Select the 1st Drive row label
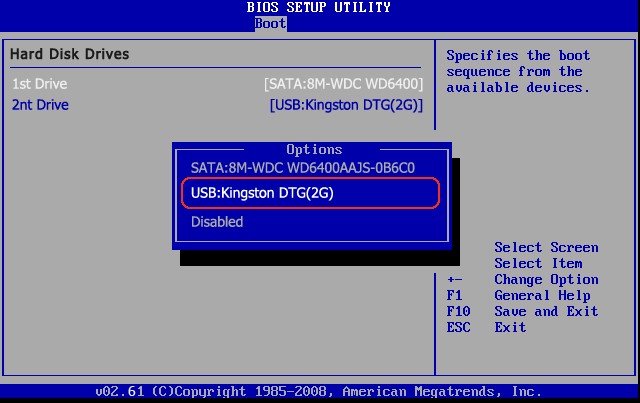Image resolution: width=640 pixels, height=403 pixels. 40,84
